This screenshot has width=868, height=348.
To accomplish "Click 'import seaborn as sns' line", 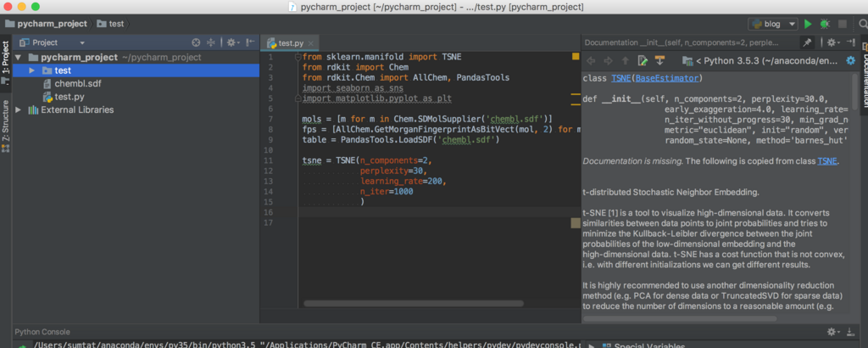I will click(353, 88).
